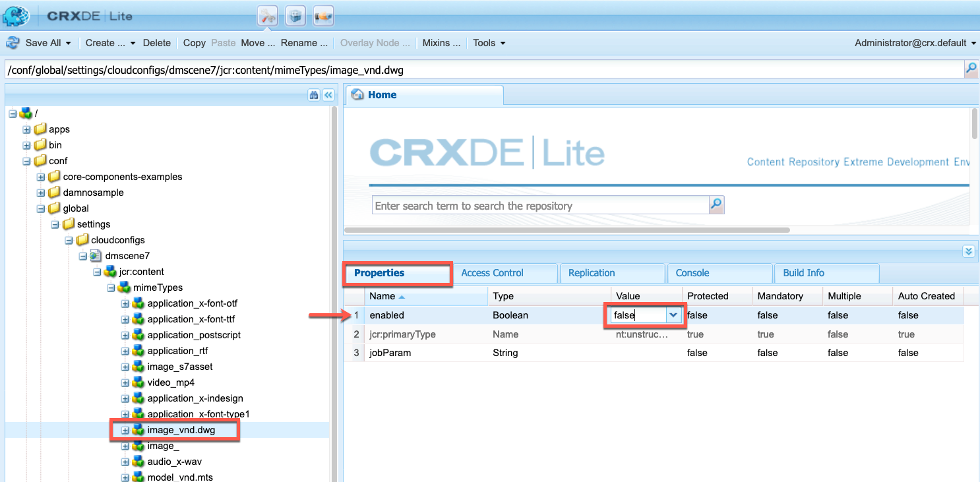Image resolution: width=980 pixels, height=482 pixels.
Task: Open the Package Manager icon in header
Action: [295, 16]
